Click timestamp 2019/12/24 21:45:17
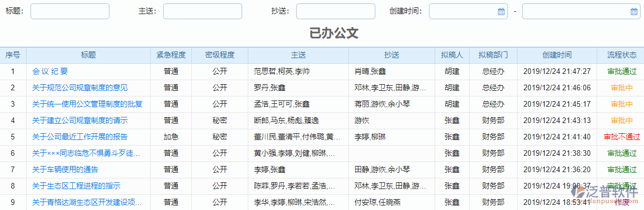 point(557,104)
